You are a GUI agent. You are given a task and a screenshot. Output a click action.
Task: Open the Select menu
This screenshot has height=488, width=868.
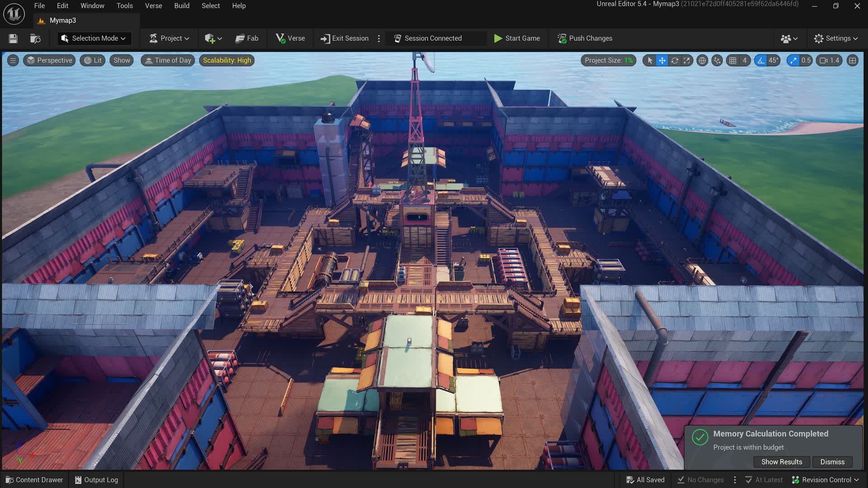tap(211, 6)
